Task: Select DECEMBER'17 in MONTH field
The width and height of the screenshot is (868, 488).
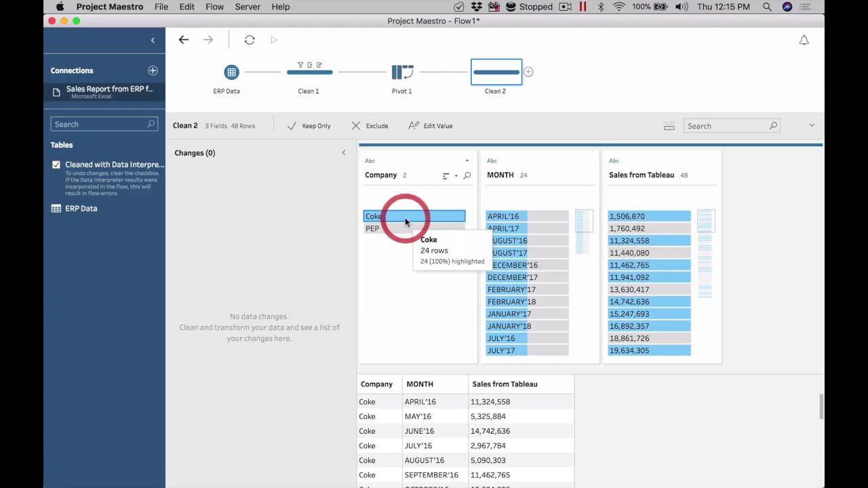Action: pos(527,277)
